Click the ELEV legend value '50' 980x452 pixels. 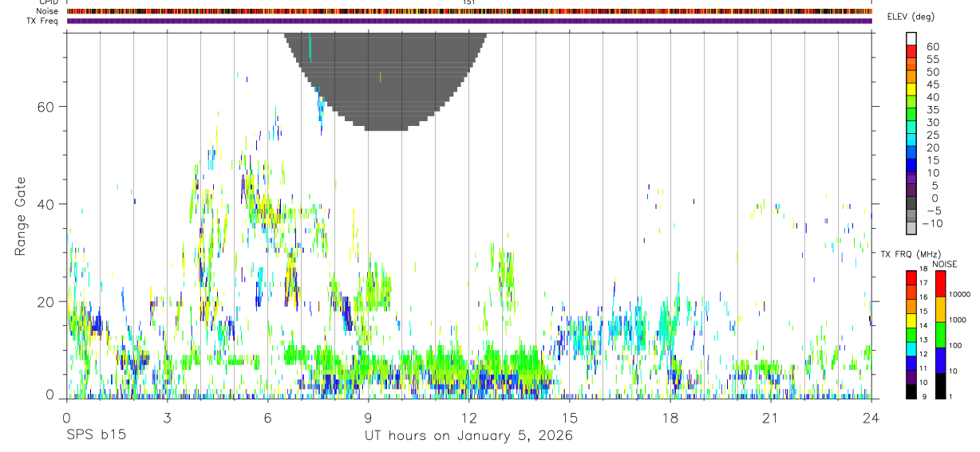[x=933, y=72]
